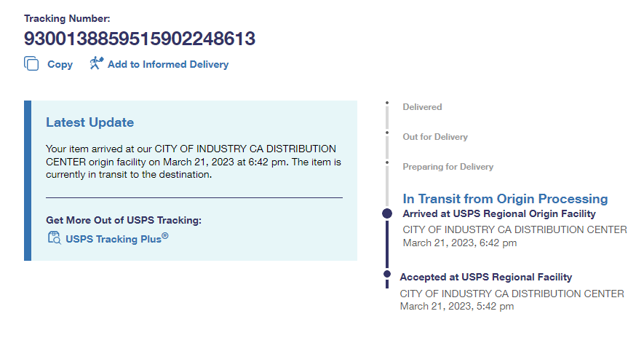Click the USPS Tracking Plus package icon
This screenshot has width=644, height=346.
click(x=54, y=237)
